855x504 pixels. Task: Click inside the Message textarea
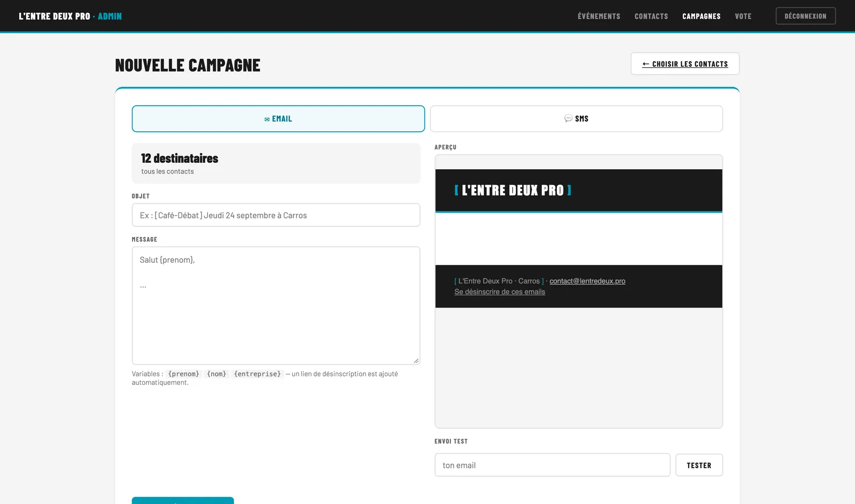pos(276,305)
